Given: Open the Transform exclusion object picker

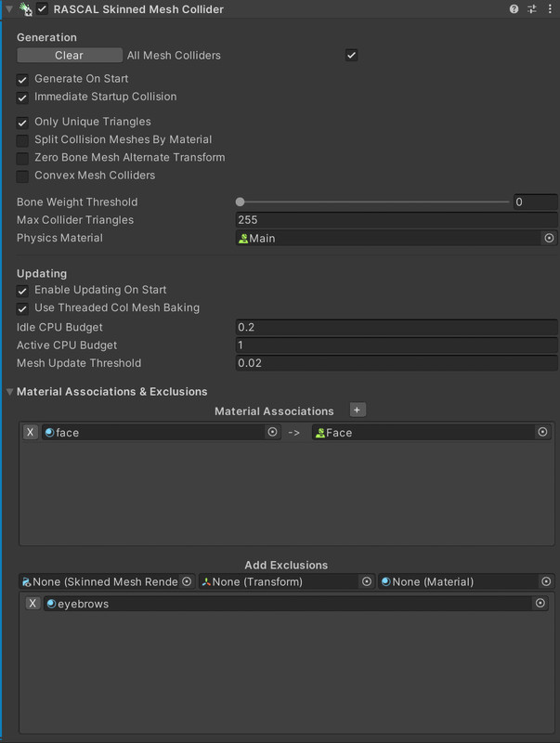Looking at the screenshot, I should [x=366, y=582].
